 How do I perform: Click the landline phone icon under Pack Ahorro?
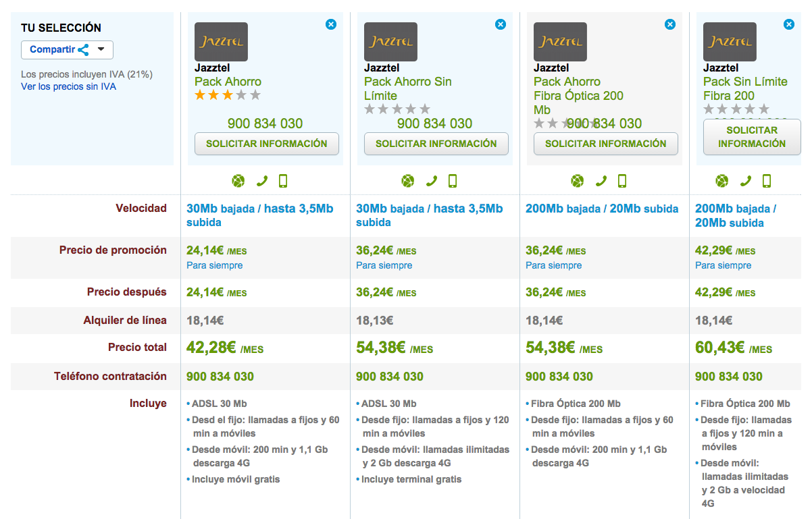(x=262, y=181)
